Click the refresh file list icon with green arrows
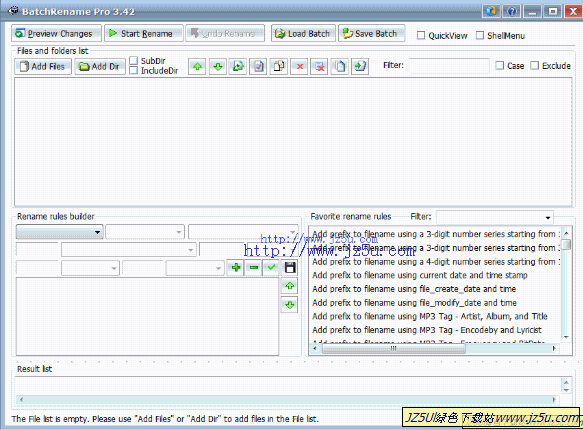583x430 pixels. pyautogui.click(x=238, y=67)
